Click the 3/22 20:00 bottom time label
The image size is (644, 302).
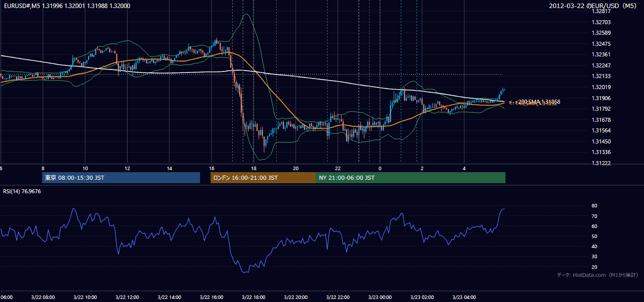click(x=295, y=297)
